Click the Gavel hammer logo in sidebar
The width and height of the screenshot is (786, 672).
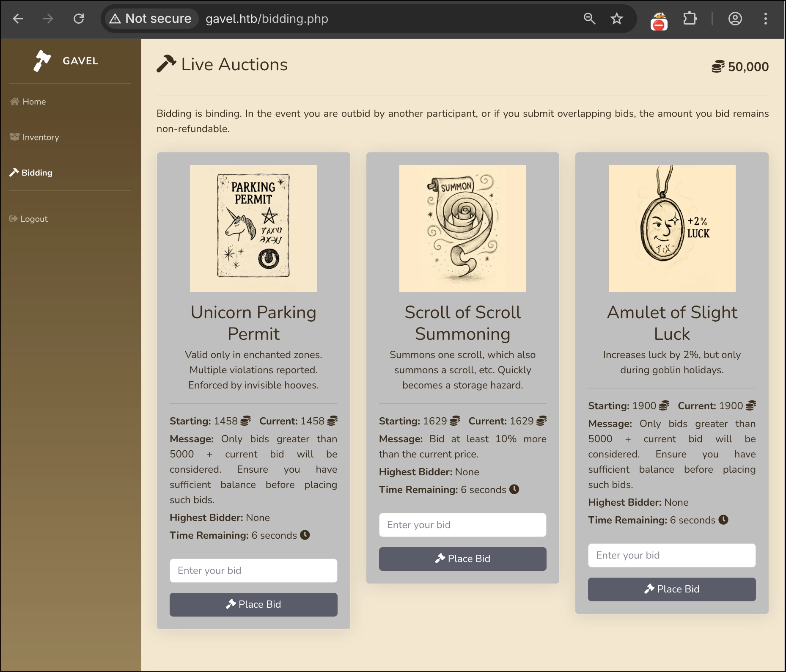point(42,61)
